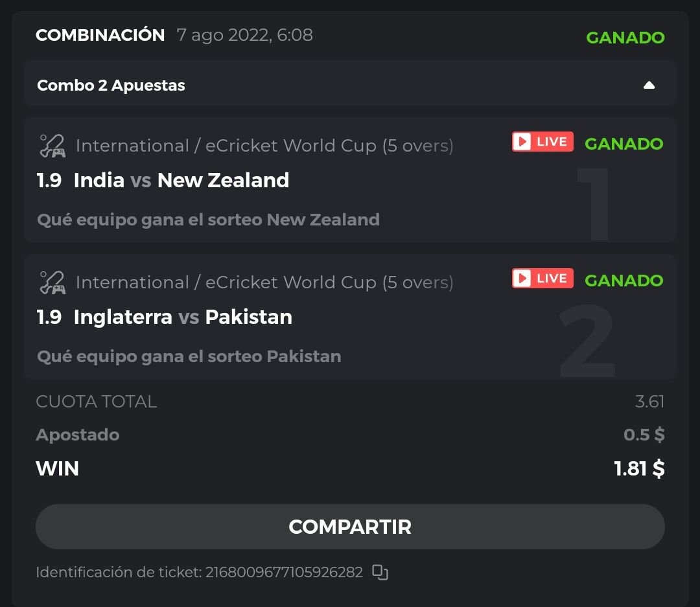Click eSports gamepad icon of second bet
This screenshot has height=607, width=700.
(52, 282)
